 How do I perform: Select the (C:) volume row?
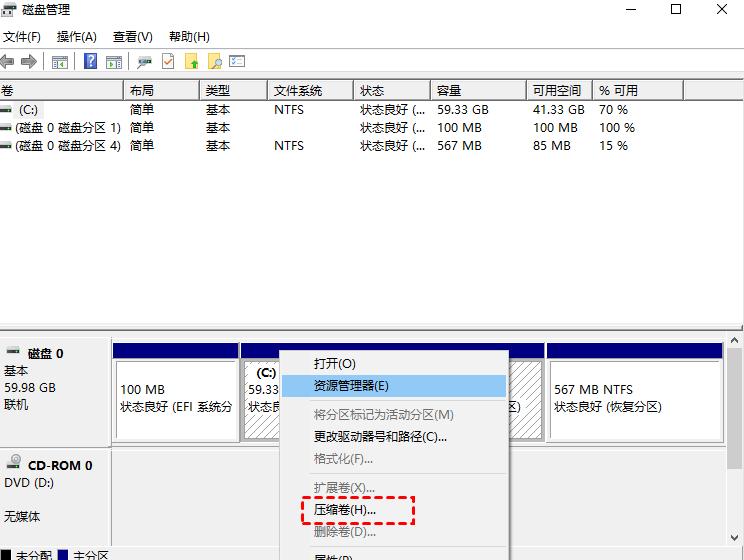coord(342,110)
